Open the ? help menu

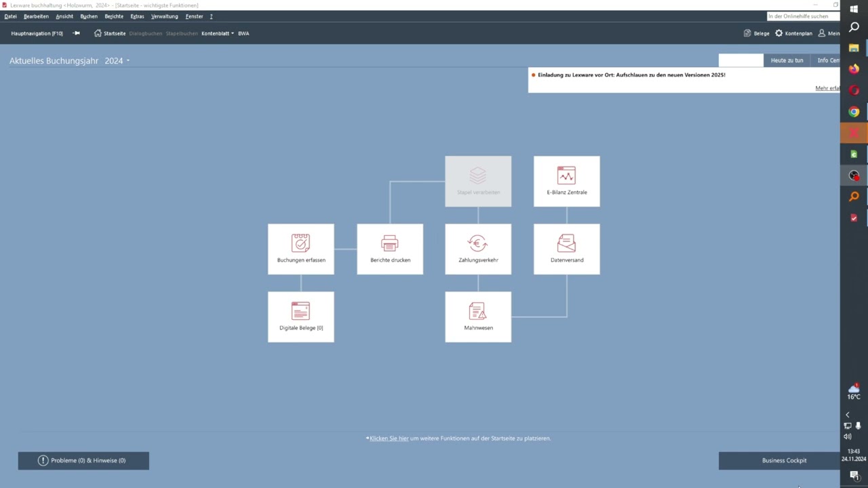point(211,16)
